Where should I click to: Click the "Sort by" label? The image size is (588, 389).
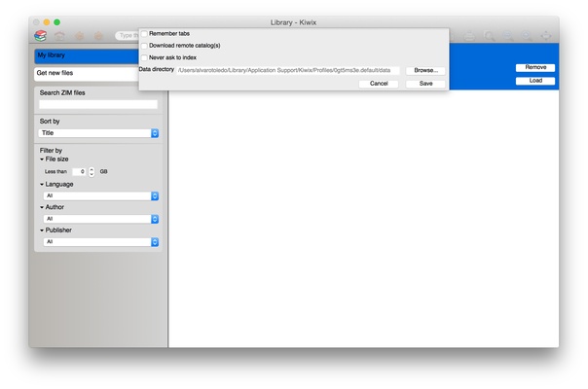pos(50,121)
